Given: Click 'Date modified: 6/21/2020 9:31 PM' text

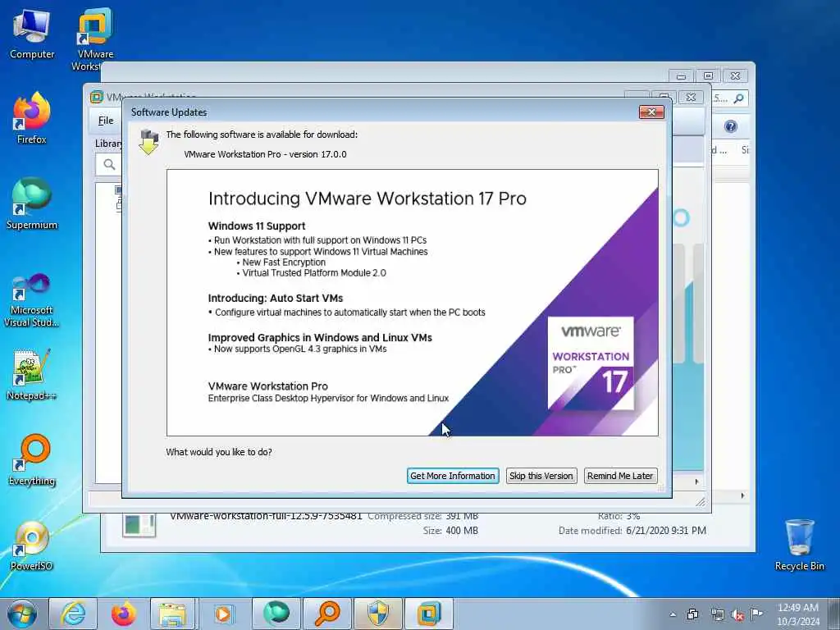Looking at the screenshot, I should point(632,531).
